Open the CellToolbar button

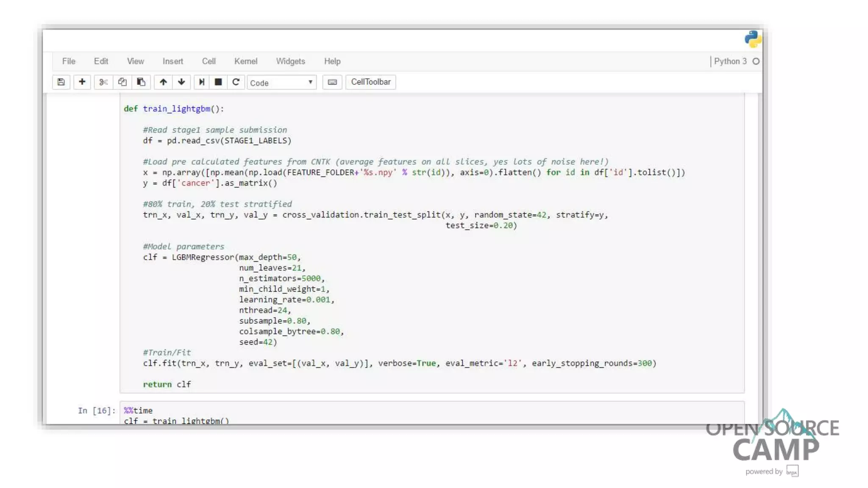tap(370, 82)
